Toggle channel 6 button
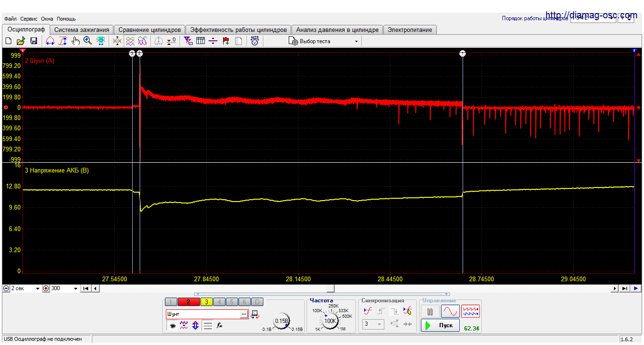The image size is (644, 345). click(x=245, y=302)
